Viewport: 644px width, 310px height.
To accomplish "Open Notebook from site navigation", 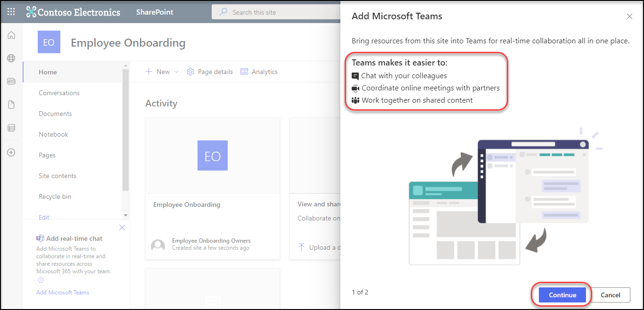I will [53, 134].
